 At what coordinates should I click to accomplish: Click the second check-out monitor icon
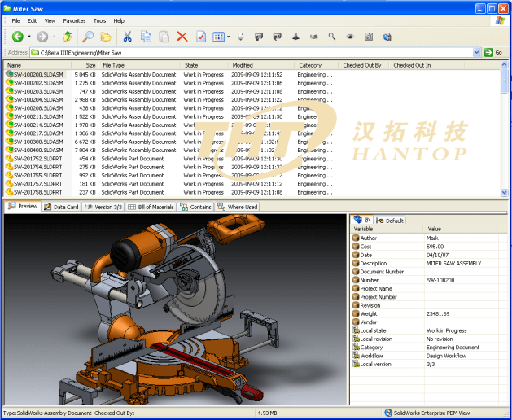click(278, 37)
